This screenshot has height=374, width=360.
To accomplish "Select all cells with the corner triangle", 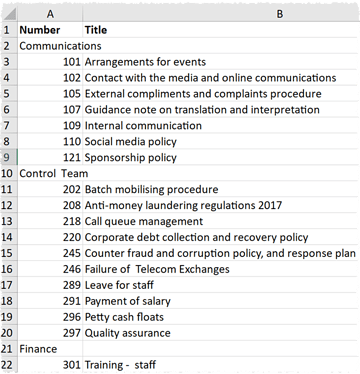I will [x=9, y=14].
